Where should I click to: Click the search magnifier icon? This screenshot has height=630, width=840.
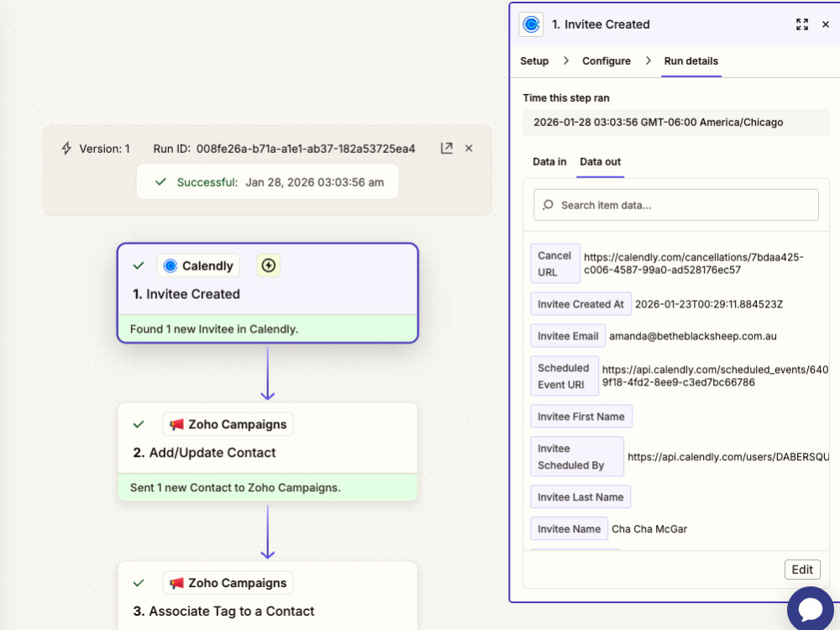tap(548, 205)
